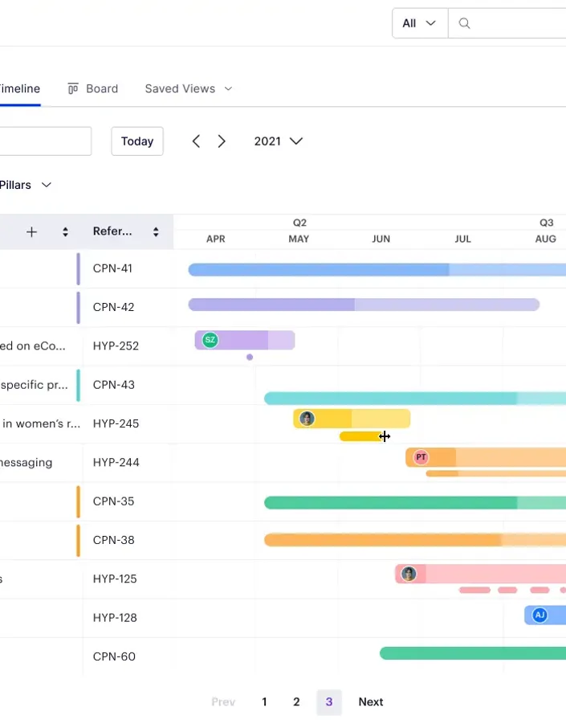The image size is (566, 728).
Task: Go to previous period with left arrow
Action: [x=196, y=141]
